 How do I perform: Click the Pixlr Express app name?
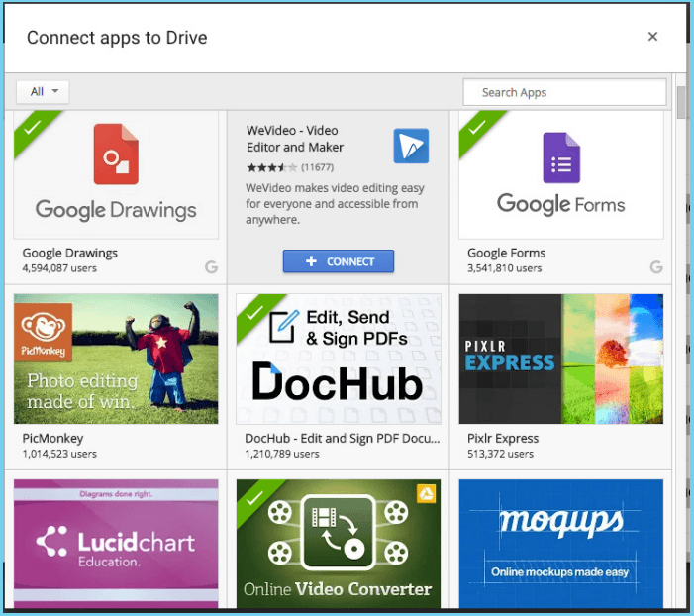pyautogui.click(x=503, y=438)
